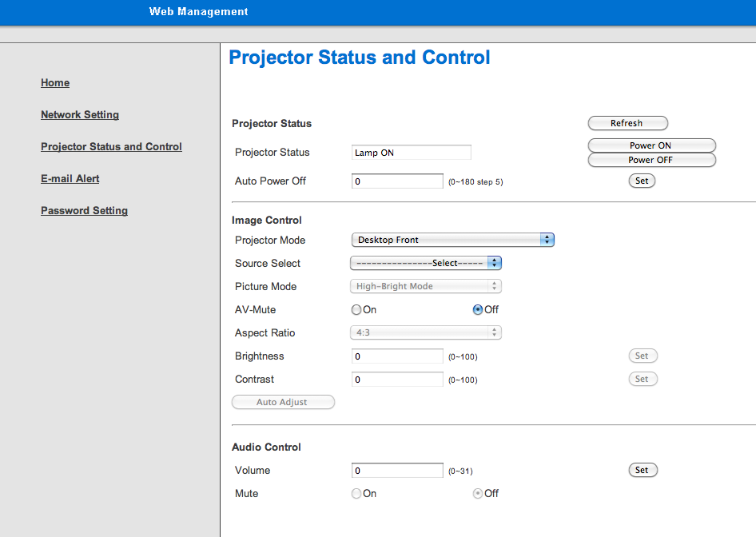The width and height of the screenshot is (756, 537).
Task: Select audio Mute Off radio button
Action: (478, 493)
